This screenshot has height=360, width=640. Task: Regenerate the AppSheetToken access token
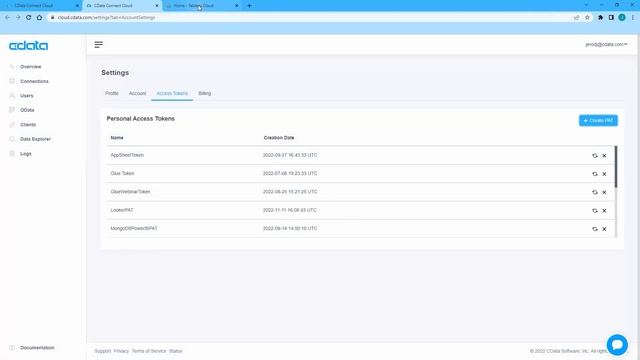(x=595, y=156)
